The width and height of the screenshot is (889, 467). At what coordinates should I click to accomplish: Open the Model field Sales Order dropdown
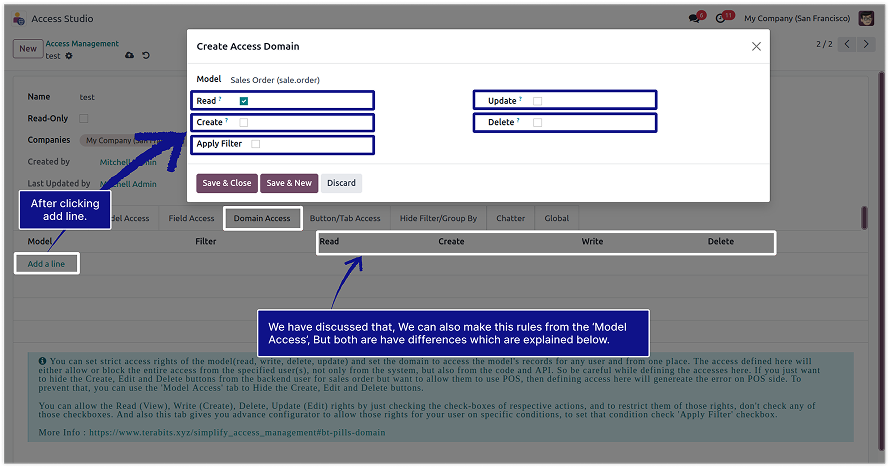pyautogui.click(x=275, y=80)
